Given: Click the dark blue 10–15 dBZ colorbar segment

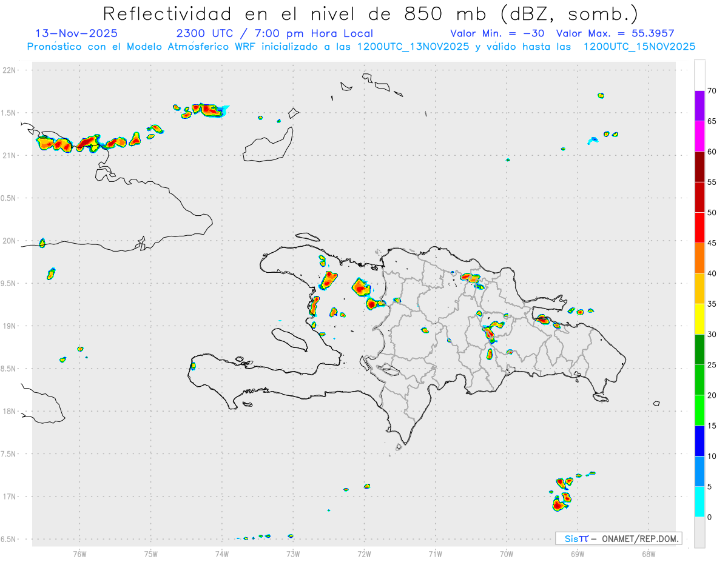Looking at the screenshot, I should click(x=699, y=441).
